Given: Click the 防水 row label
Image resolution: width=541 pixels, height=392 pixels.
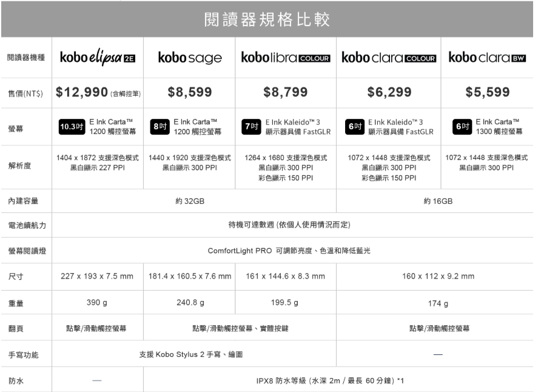Looking at the screenshot, I should coord(16,381).
